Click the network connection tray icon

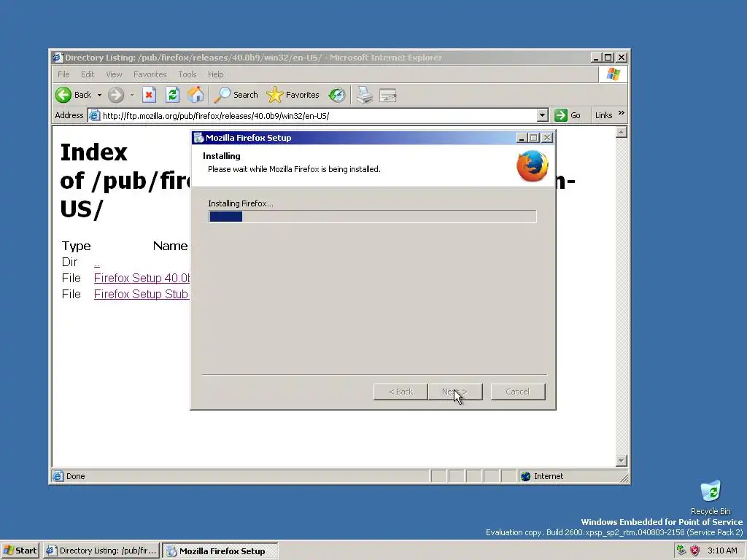(681, 551)
